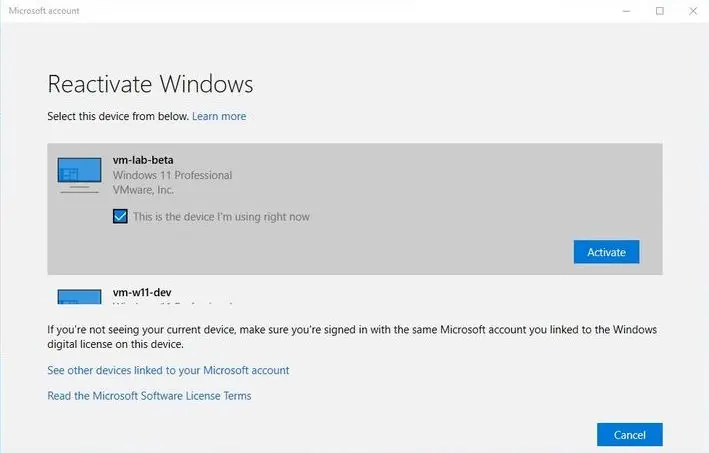
Task: Click the vm-w11-dev computer icon
Action: 79,297
